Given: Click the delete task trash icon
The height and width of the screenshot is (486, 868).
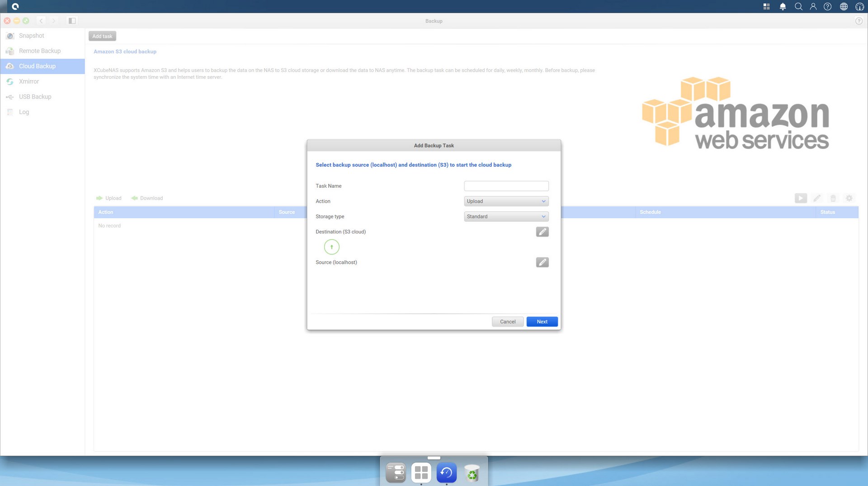Looking at the screenshot, I should [x=833, y=198].
